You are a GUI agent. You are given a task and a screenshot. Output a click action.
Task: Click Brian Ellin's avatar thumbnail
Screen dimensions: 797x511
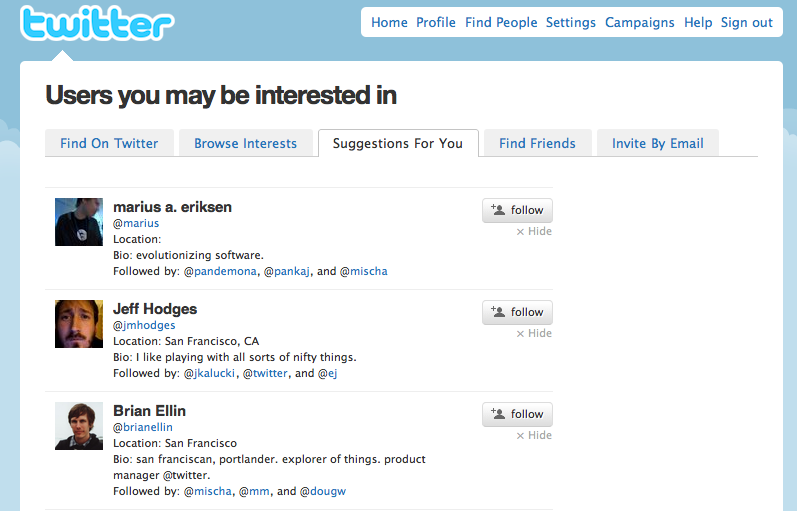(79, 426)
